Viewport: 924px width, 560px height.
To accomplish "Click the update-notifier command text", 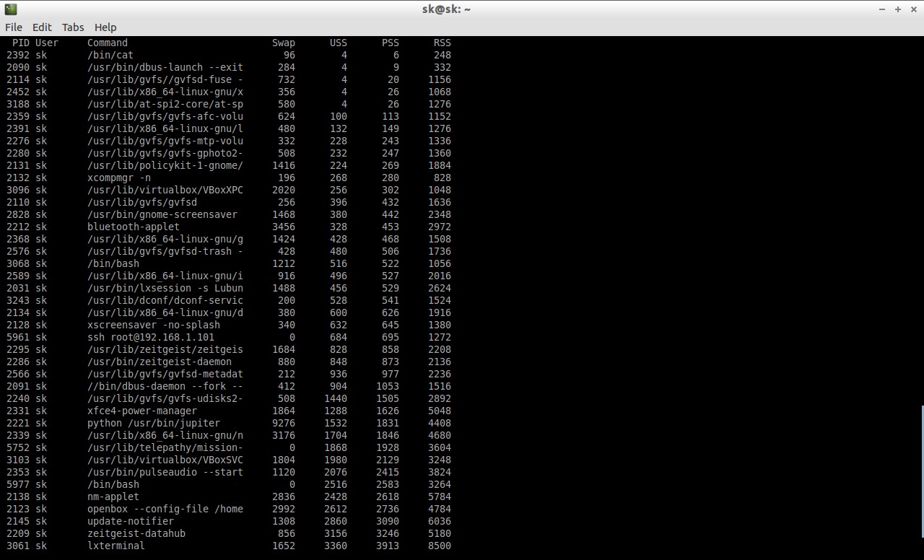I will (131, 521).
